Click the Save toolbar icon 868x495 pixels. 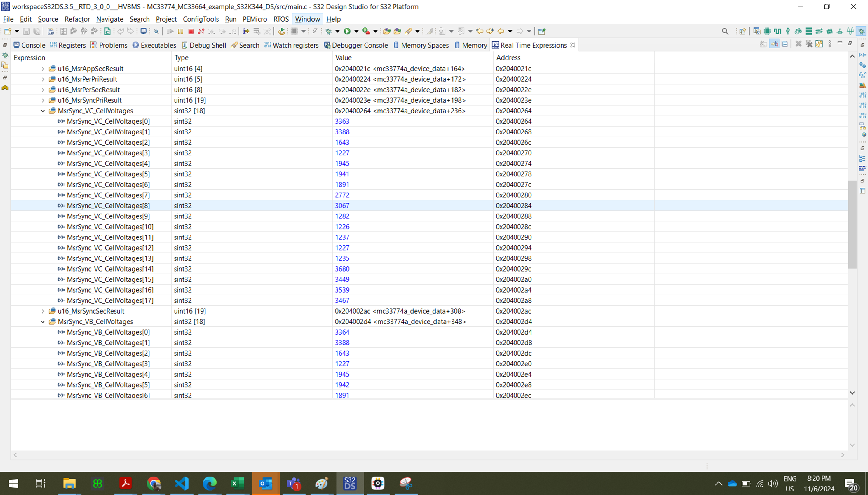pos(27,31)
